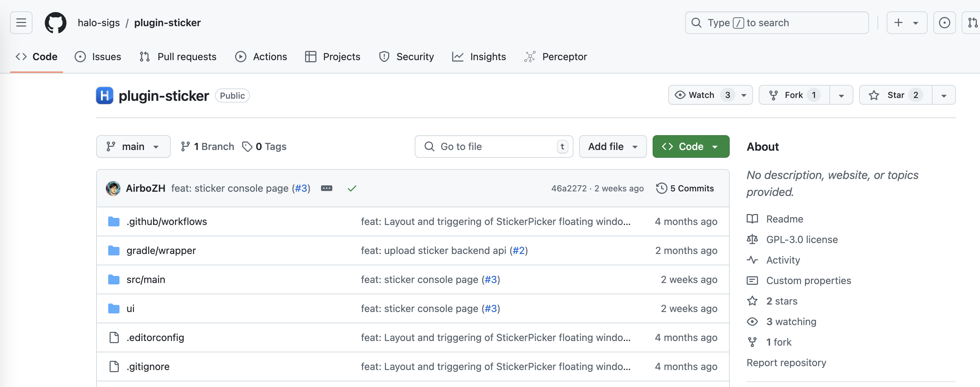The image size is (980, 387).
Task: Focus the "Type / to search" box
Action: click(x=776, y=23)
